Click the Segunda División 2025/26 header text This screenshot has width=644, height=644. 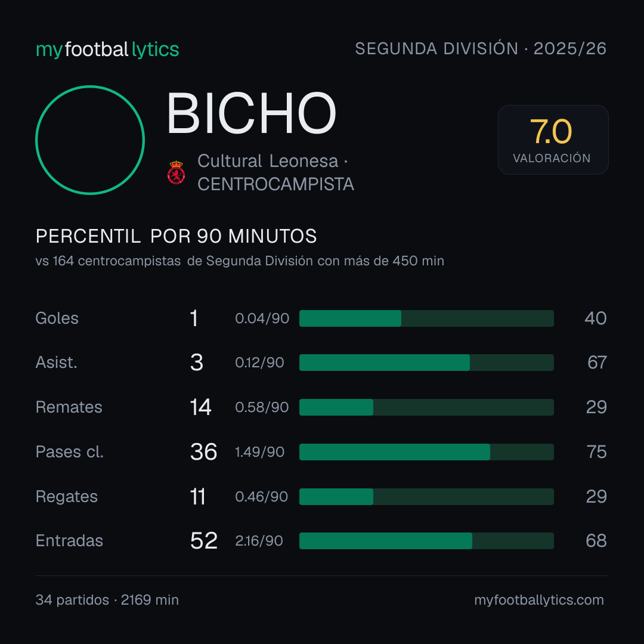pyautogui.click(x=481, y=48)
